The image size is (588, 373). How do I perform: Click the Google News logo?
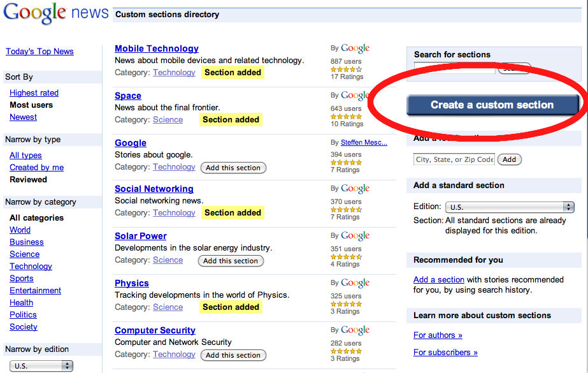(54, 12)
